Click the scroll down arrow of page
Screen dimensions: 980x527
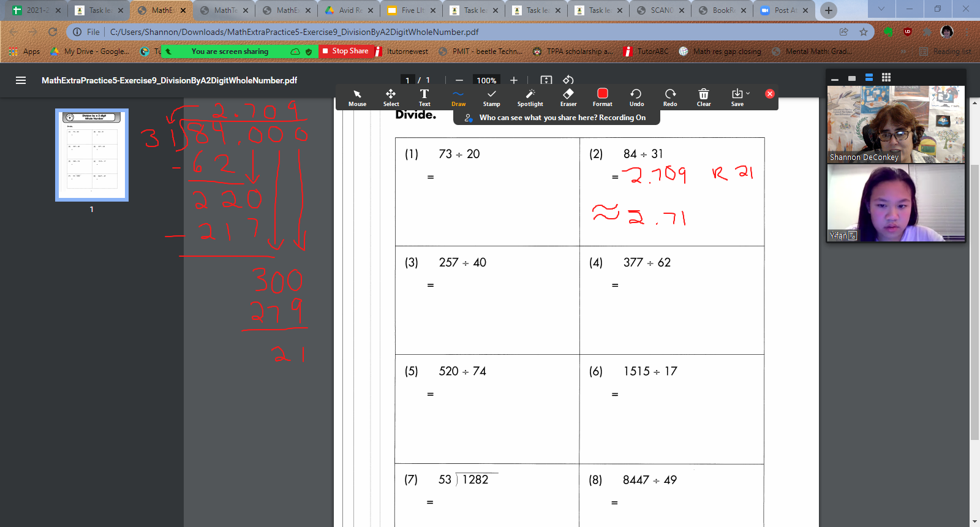974,521
